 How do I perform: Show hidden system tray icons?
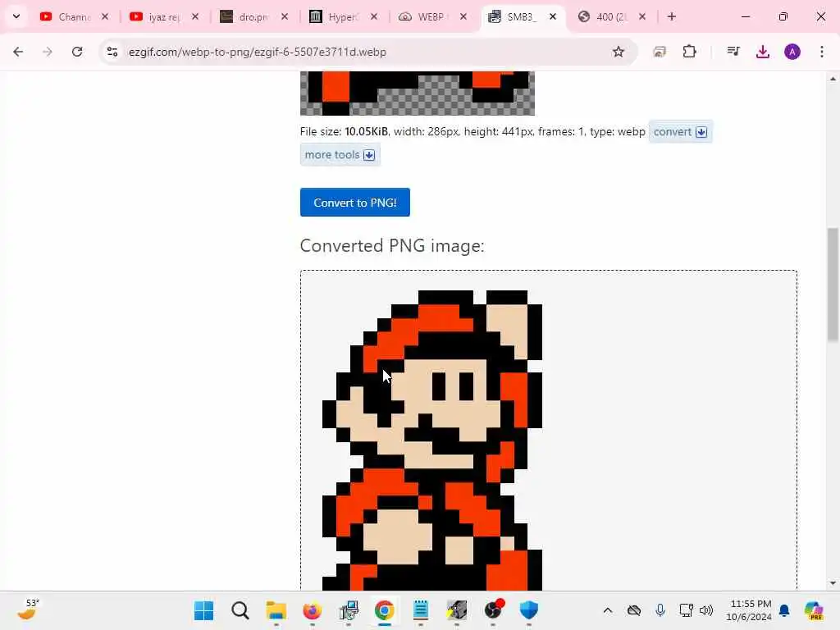tap(608, 610)
